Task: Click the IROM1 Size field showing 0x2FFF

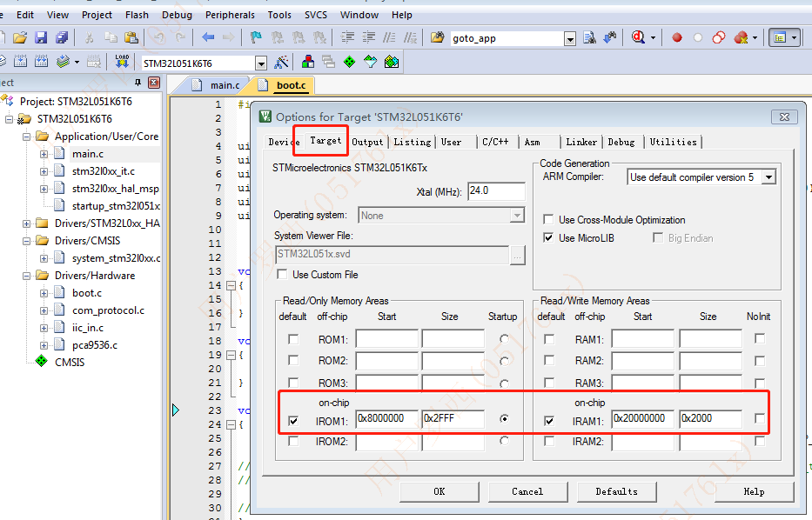Action: coord(453,418)
